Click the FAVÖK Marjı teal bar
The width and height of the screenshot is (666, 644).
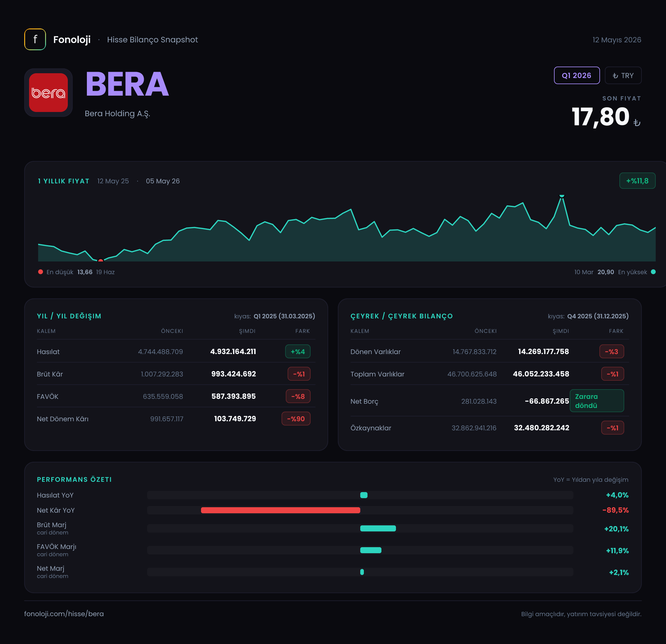point(371,550)
